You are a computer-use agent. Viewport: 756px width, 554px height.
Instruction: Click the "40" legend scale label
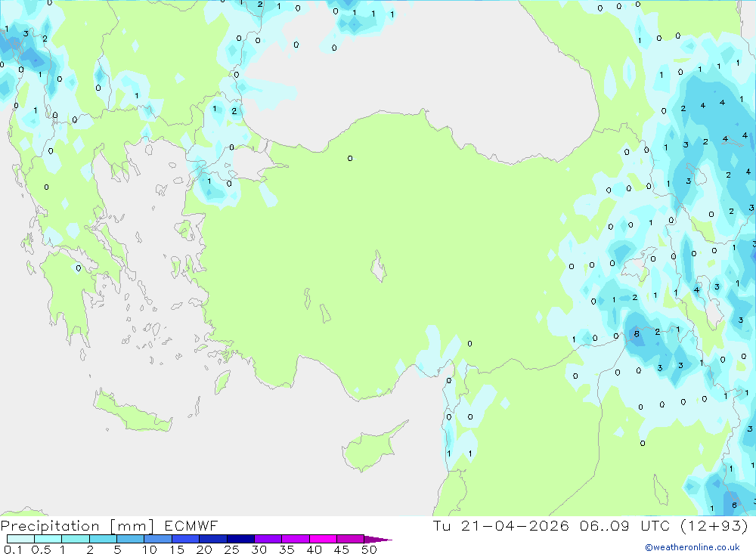pos(314,549)
